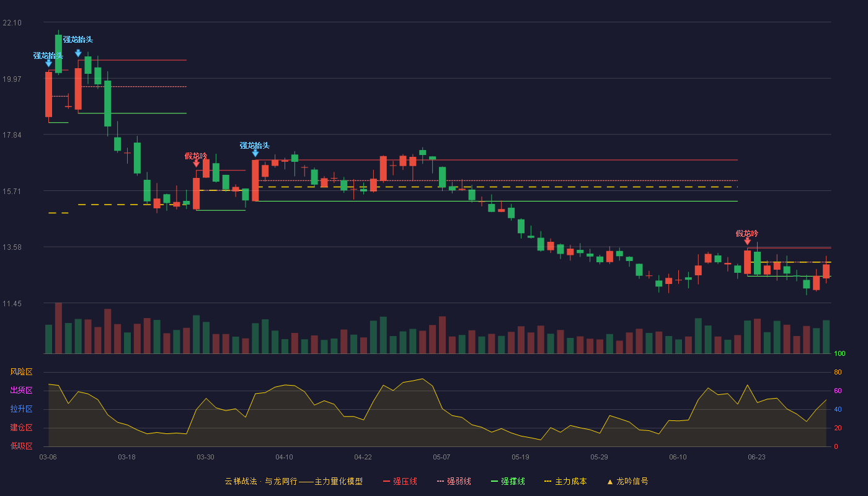Click the 100 value on the indicator axis

pos(839,354)
